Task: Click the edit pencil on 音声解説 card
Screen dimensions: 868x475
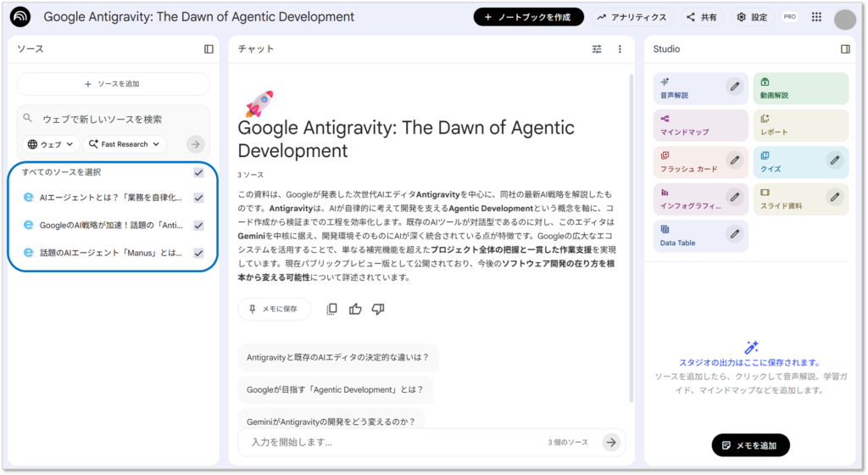Action: tap(735, 86)
